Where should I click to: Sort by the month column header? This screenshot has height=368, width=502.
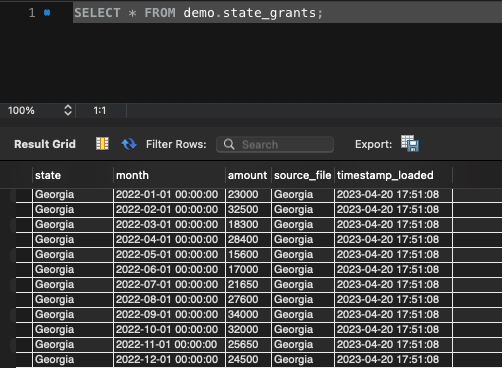point(169,175)
